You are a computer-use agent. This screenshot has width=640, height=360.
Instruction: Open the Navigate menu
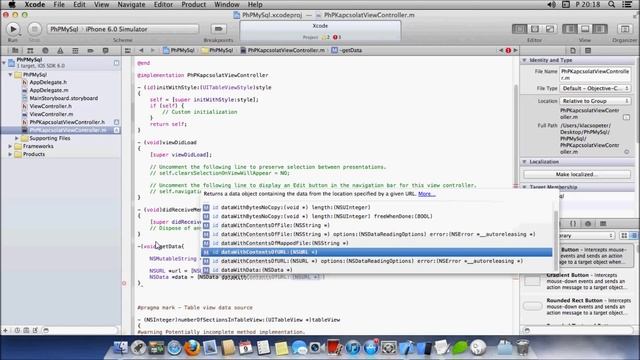click(x=131, y=4)
